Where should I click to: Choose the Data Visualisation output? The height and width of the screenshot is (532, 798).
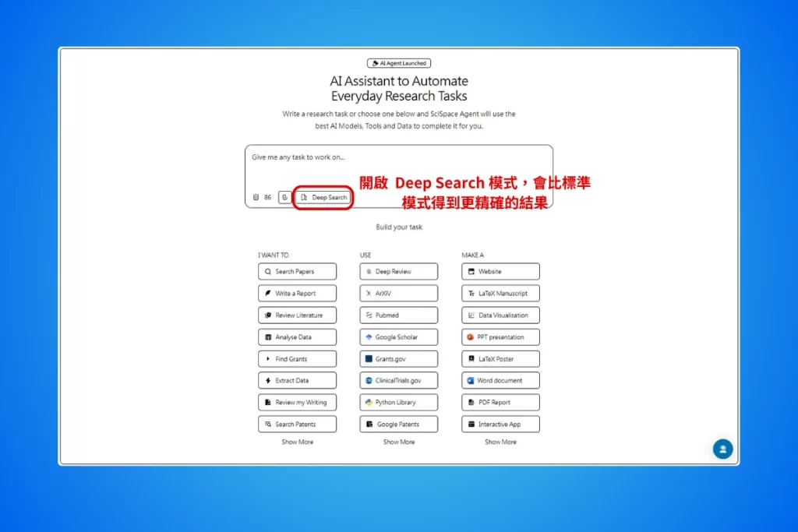tap(500, 315)
